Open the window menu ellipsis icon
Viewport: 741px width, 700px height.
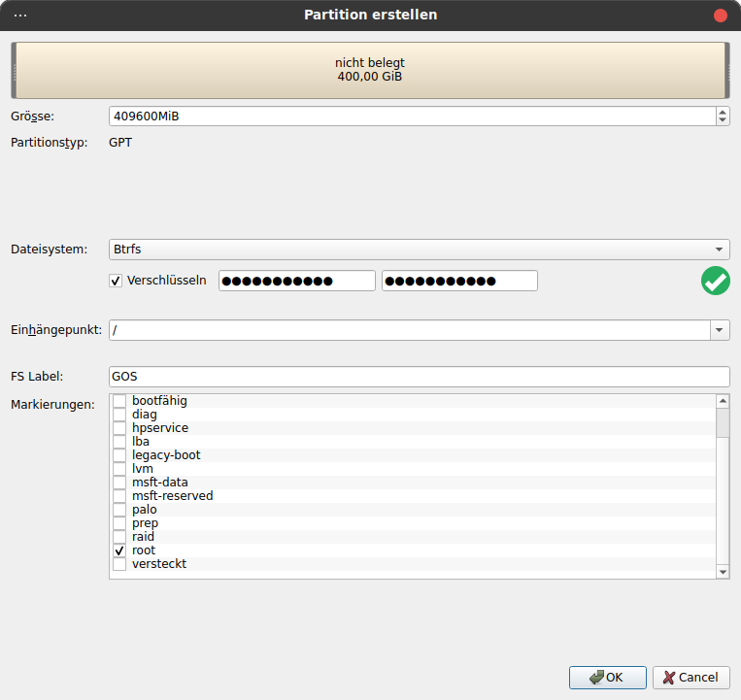[20, 16]
